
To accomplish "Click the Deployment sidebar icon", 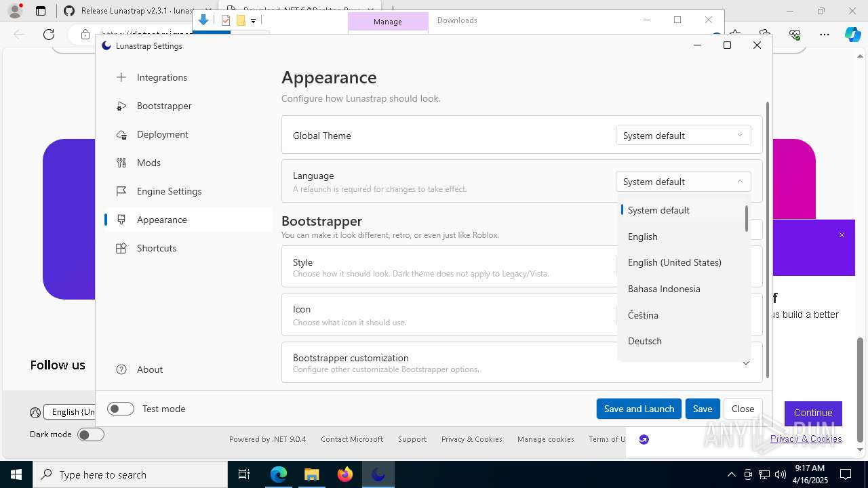I will (x=121, y=134).
